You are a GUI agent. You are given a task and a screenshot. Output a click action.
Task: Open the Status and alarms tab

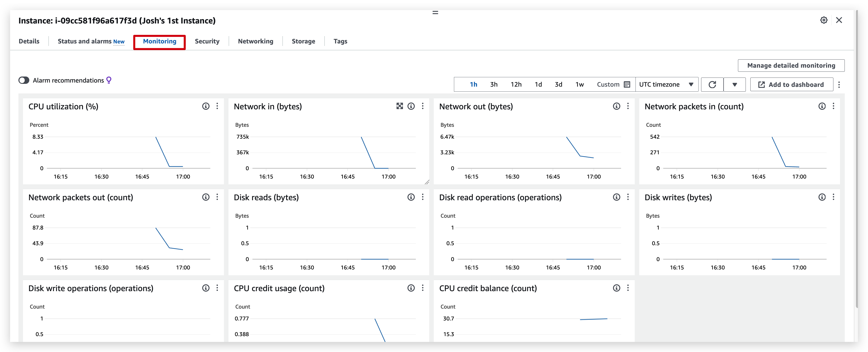85,41
